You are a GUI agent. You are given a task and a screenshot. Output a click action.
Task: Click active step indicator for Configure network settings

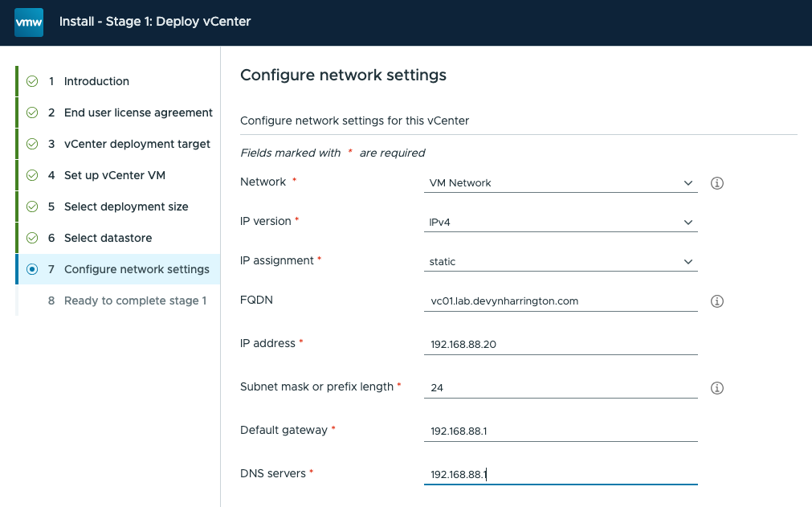tap(32, 269)
